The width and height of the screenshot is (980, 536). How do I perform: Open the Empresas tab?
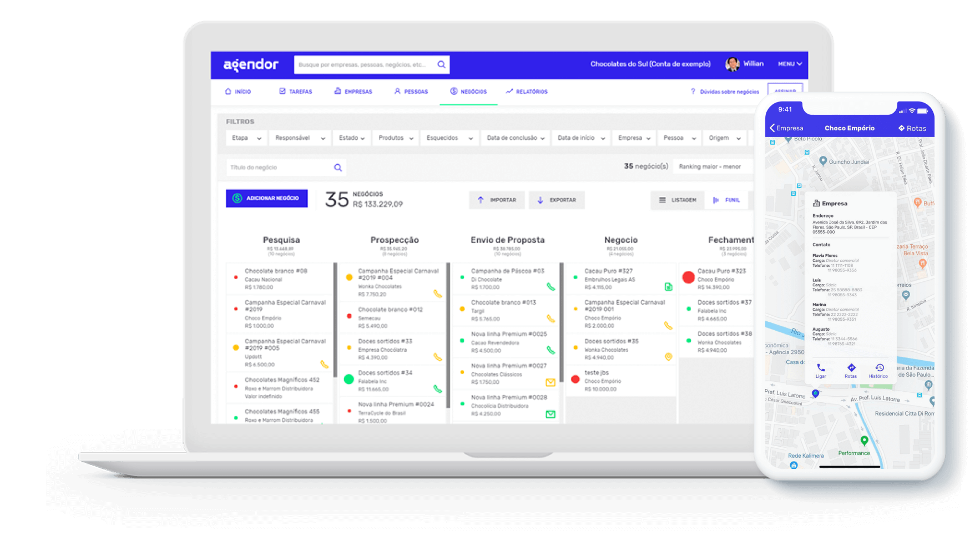coord(353,92)
